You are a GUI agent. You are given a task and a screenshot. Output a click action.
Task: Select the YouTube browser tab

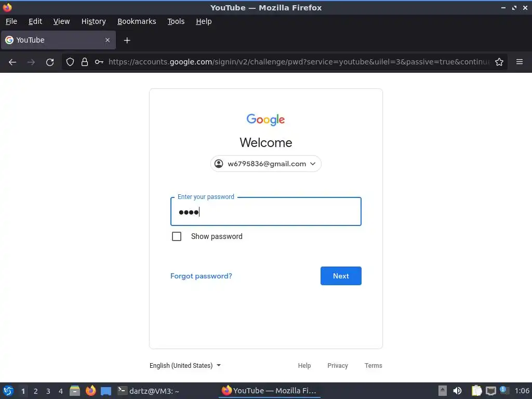click(x=58, y=40)
